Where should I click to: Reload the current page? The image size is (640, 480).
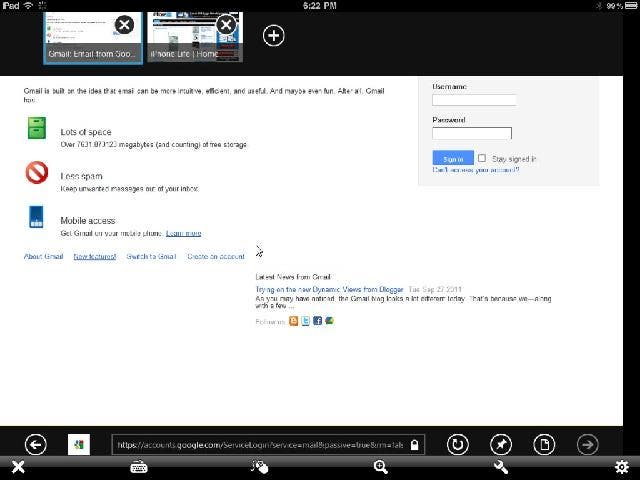pos(458,444)
